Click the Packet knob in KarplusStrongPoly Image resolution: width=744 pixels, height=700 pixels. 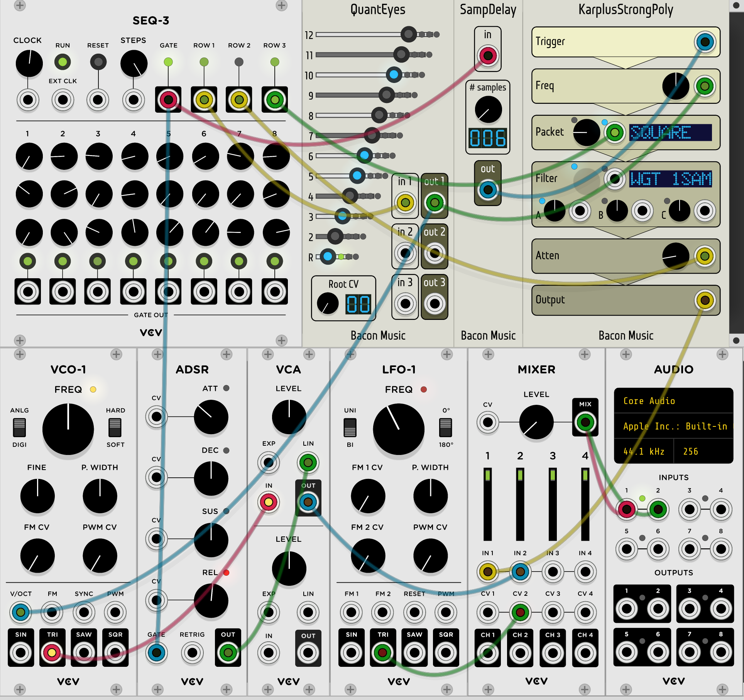pos(587,132)
